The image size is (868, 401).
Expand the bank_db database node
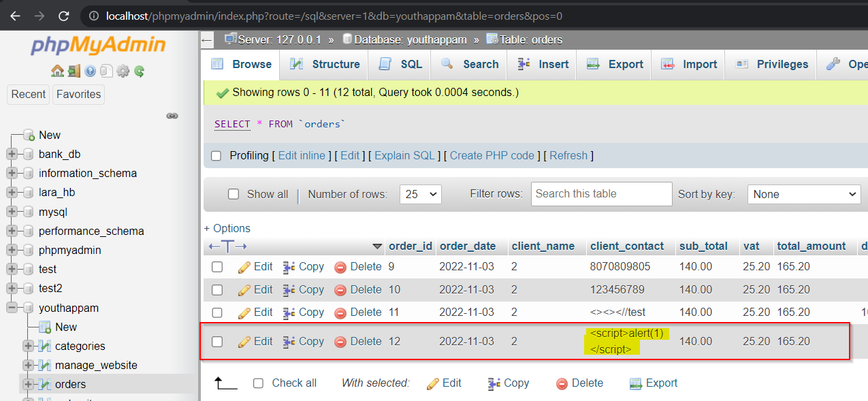click(x=12, y=155)
